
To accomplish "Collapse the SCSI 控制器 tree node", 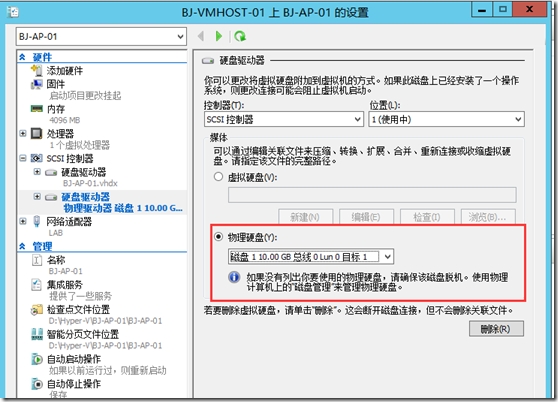I will [23, 158].
